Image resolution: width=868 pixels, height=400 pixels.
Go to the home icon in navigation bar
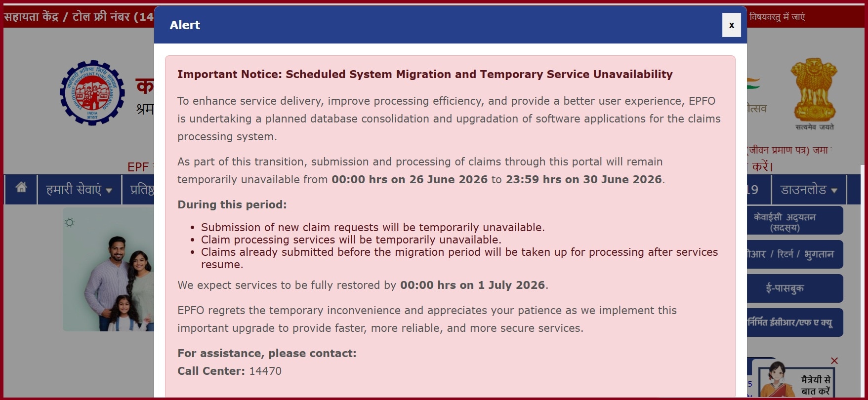(21, 188)
